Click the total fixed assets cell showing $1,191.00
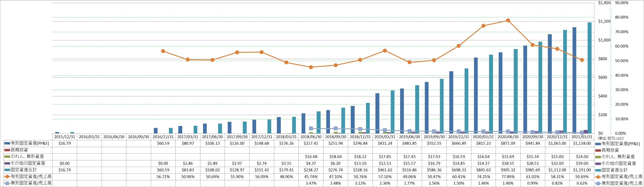 582,170
